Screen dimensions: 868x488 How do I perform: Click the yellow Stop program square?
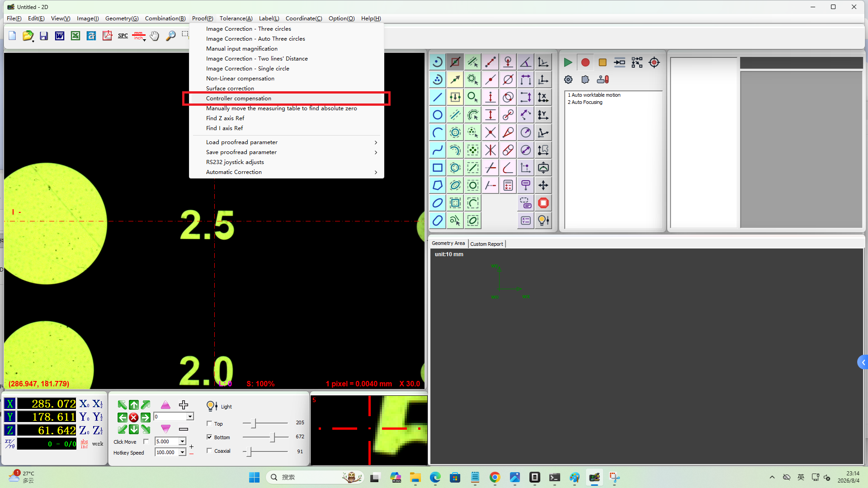coord(602,62)
